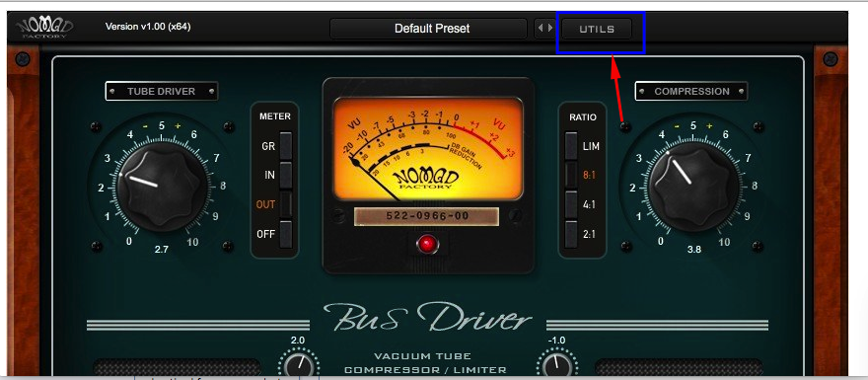This screenshot has width=868, height=380.
Task: Select LIM ratio button
Action: [x=571, y=146]
